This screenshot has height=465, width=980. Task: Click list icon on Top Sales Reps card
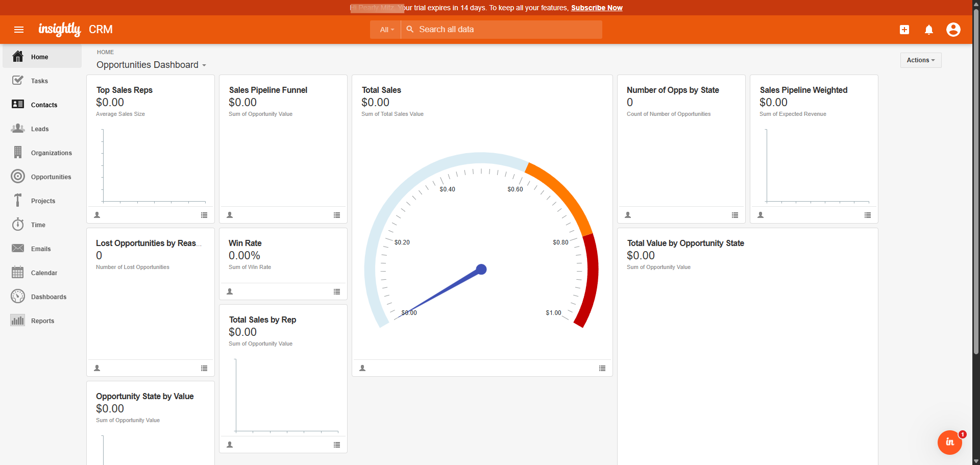(204, 215)
